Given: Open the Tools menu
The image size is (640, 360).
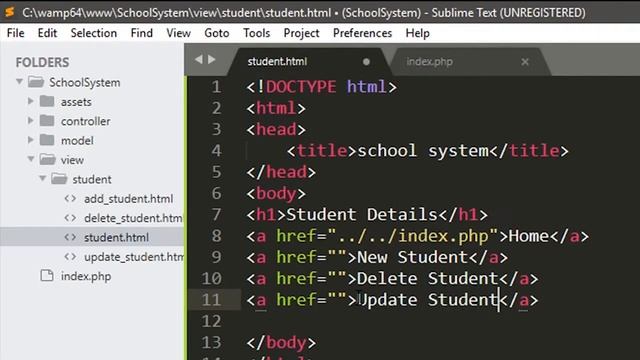Looking at the screenshot, I should click(x=257, y=33).
